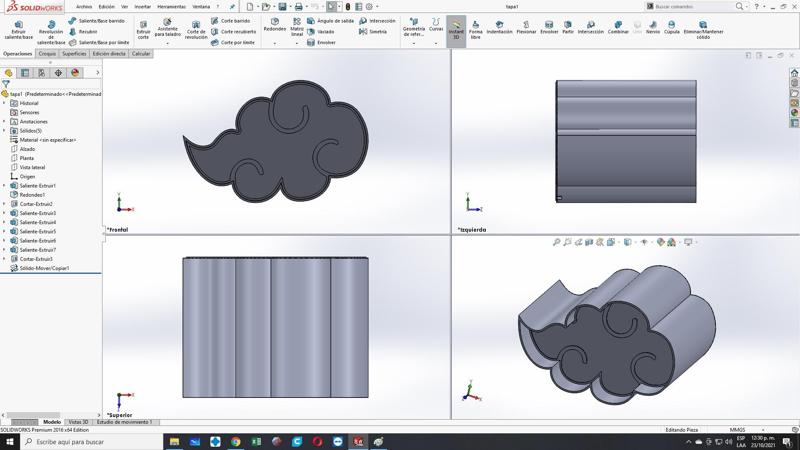Select the Flexionar tool in ribbon
This screenshot has height=450, width=800.
coord(526,26)
